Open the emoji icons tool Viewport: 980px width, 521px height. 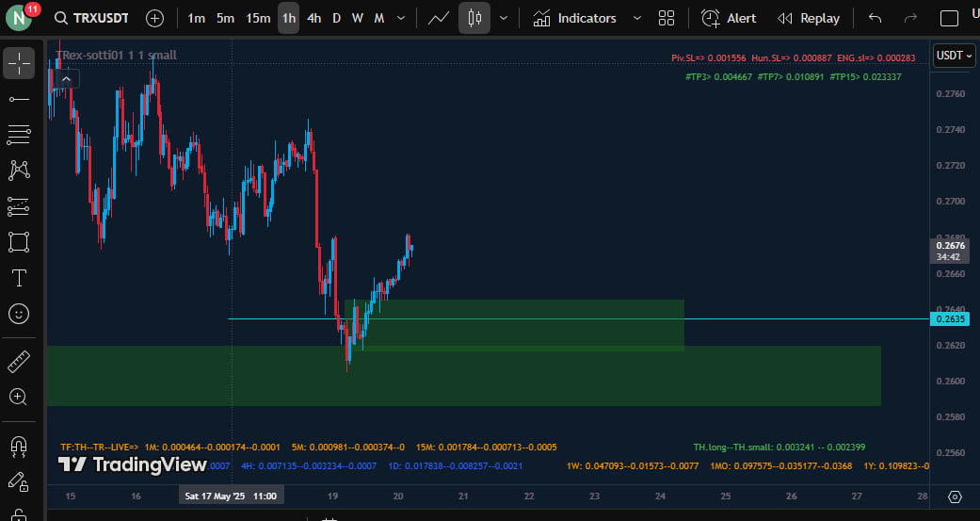18,314
